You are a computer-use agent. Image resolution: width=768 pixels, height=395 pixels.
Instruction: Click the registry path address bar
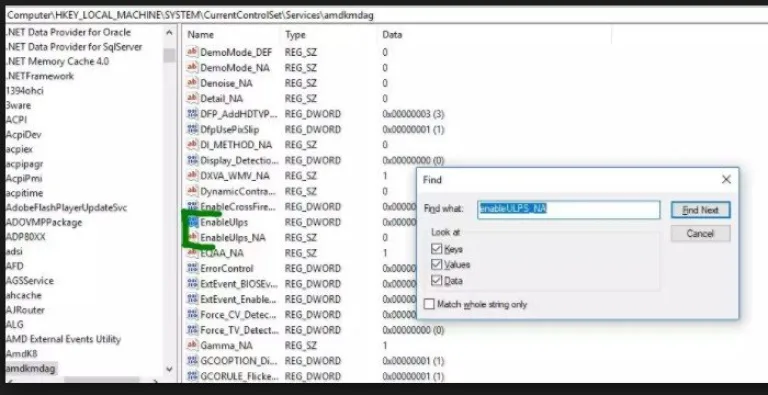[387, 15]
